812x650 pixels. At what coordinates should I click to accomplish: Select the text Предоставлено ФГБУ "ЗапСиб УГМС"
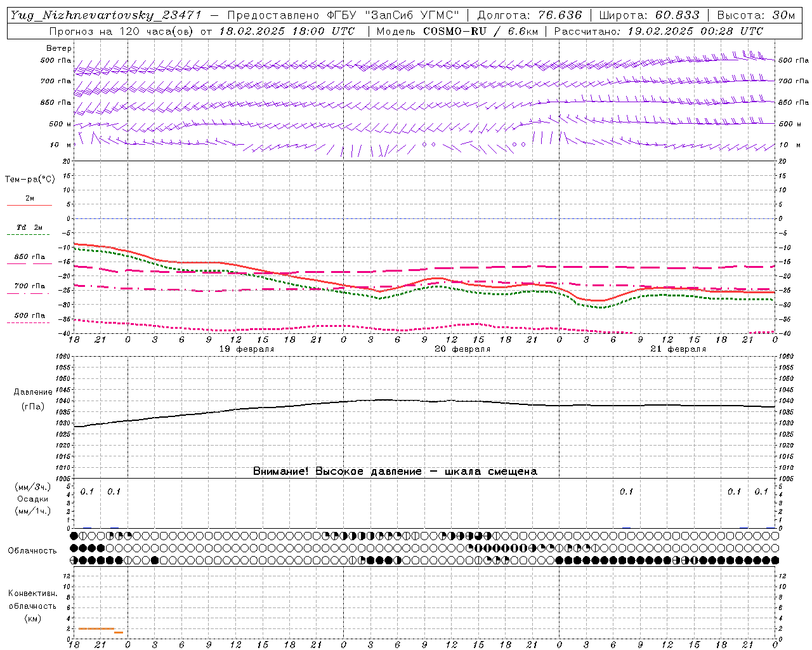[x=343, y=15]
